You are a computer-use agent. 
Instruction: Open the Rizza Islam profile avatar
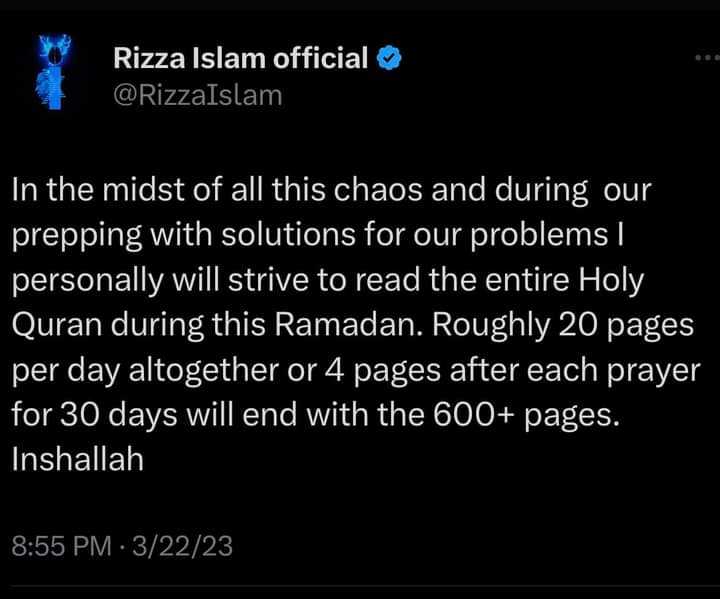point(48,72)
